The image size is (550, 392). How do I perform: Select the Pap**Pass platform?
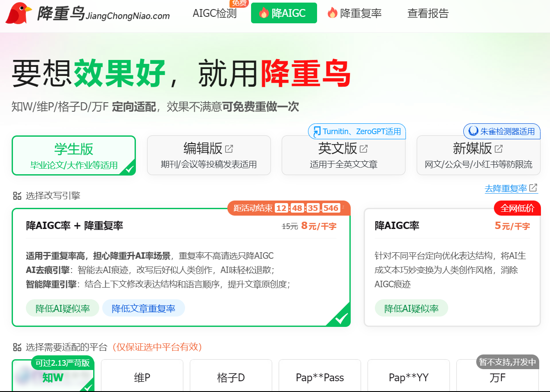320,376
